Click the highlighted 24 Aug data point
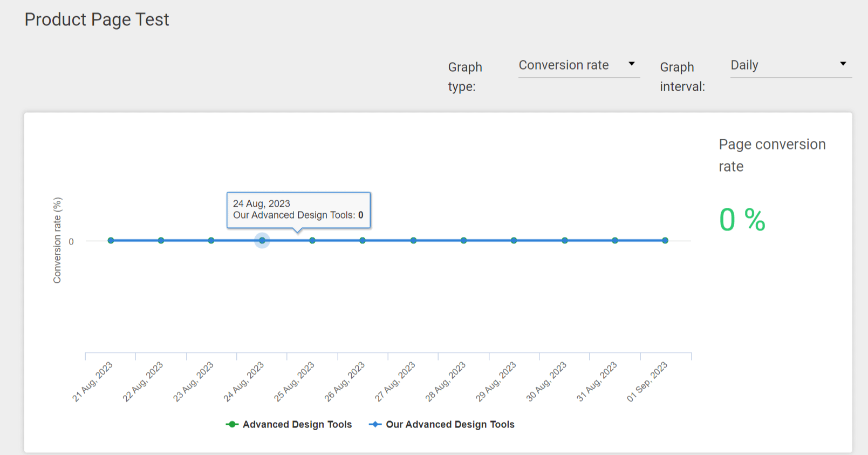 pos(262,241)
